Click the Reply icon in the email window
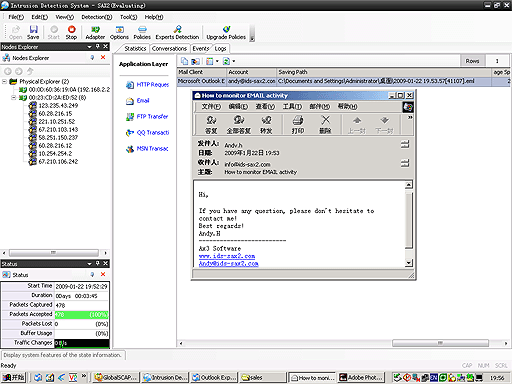The image size is (512, 384). [x=211, y=124]
